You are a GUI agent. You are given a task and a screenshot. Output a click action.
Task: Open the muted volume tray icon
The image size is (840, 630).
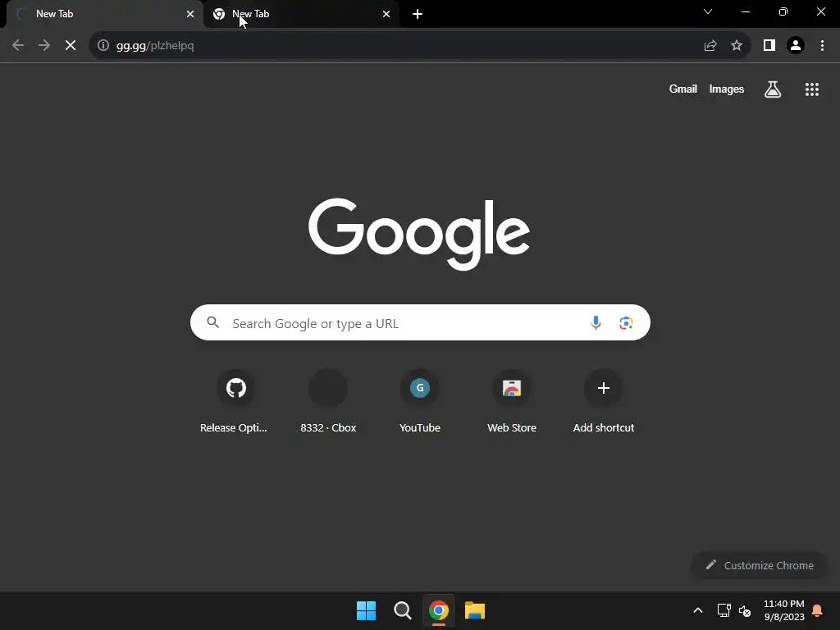(745, 610)
